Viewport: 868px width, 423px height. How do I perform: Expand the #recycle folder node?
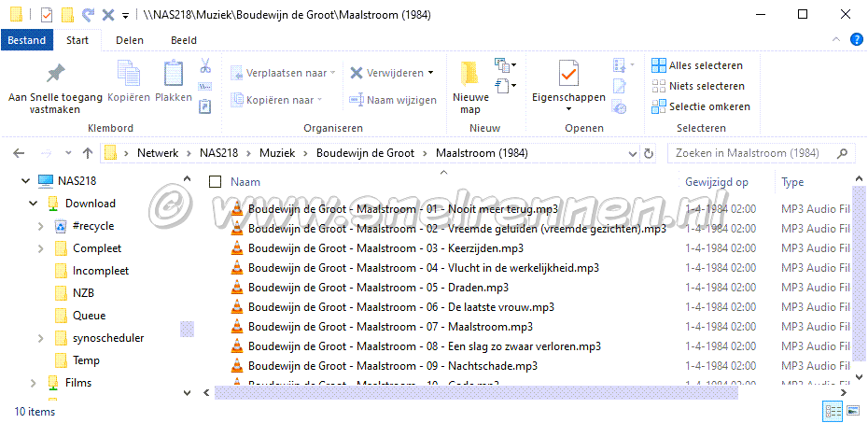[40, 226]
